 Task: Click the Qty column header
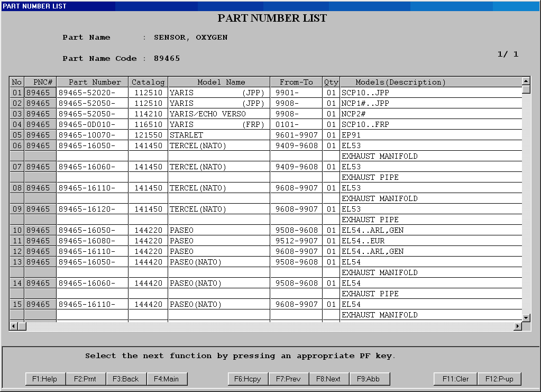point(331,82)
